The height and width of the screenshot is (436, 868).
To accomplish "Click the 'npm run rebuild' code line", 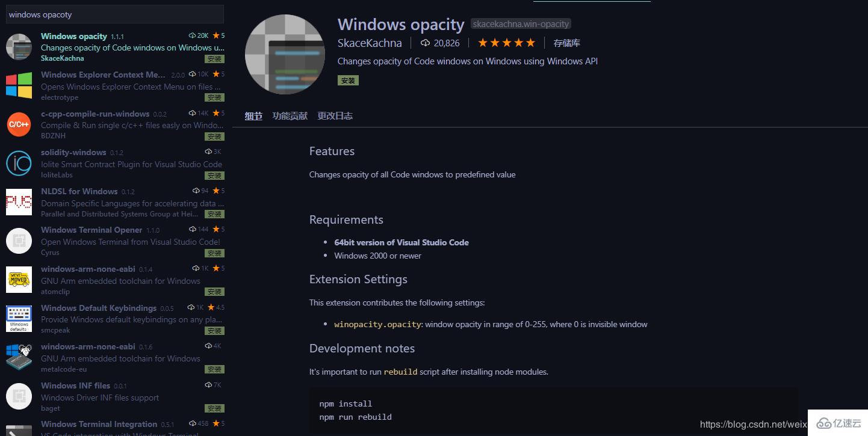I will [x=356, y=417].
